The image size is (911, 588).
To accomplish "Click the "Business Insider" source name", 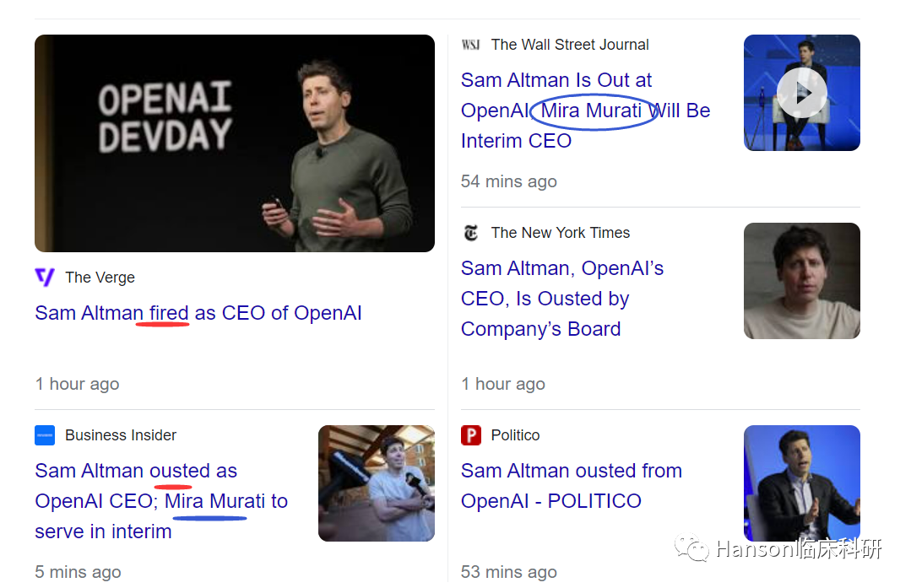I will tap(121, 435).
